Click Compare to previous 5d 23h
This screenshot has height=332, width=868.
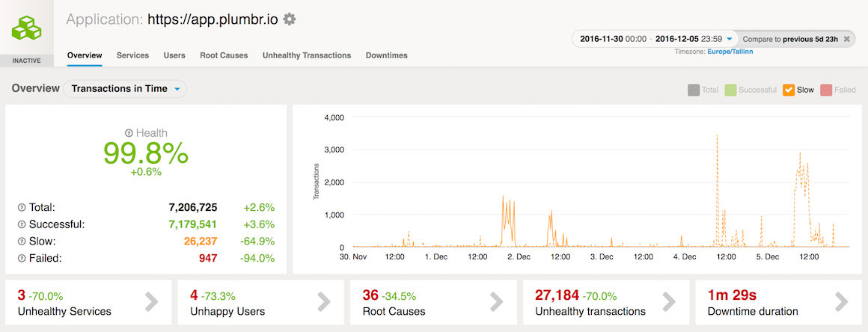(790, 40)
